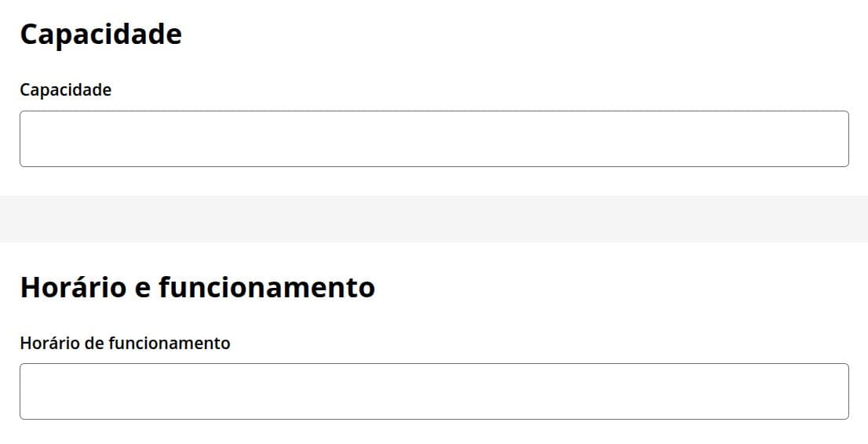Click the bold Horário e funcionamento title
The height and width of the screenshot is (444, 868).
pyautogui.click(x=197, y=288)
